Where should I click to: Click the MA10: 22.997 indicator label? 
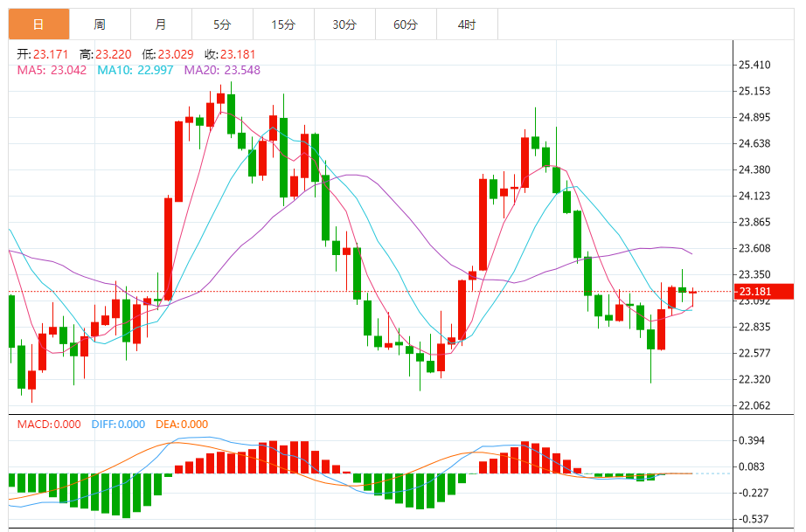135,70
